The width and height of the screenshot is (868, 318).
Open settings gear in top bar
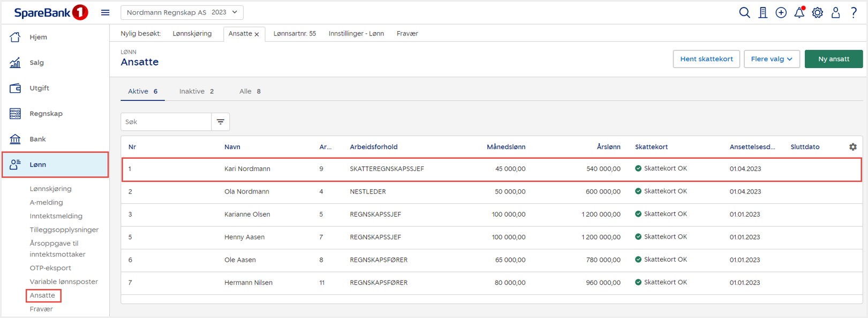pos(817,12)
